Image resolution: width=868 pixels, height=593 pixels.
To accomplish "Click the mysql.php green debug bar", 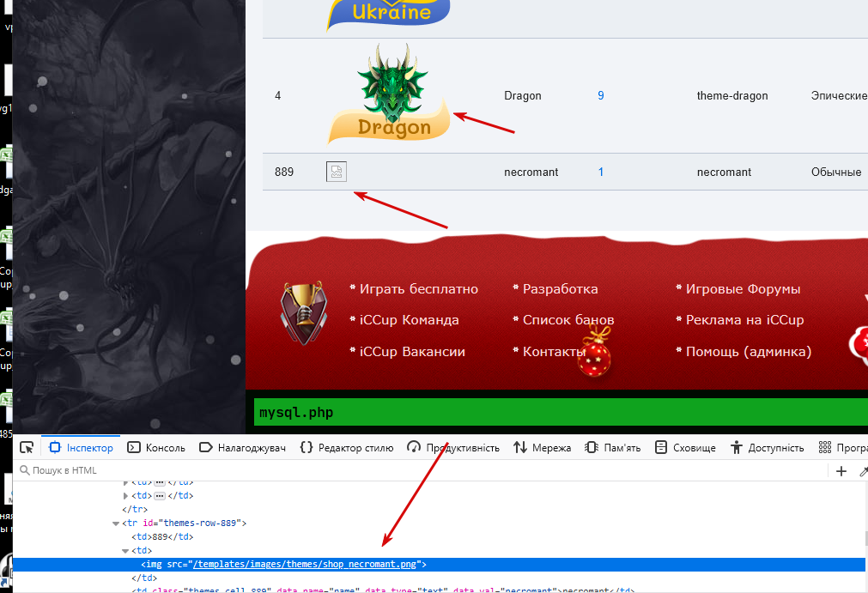I will (561, 412).
